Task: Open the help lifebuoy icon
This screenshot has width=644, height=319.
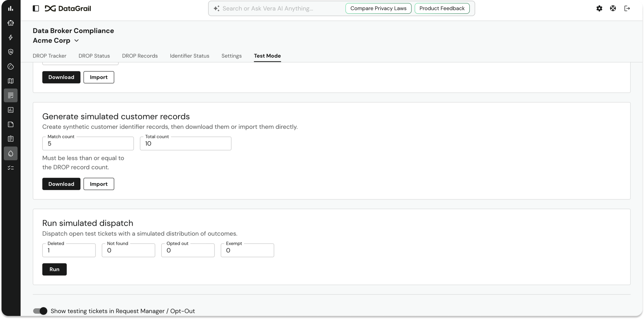Action: point(613,8)
